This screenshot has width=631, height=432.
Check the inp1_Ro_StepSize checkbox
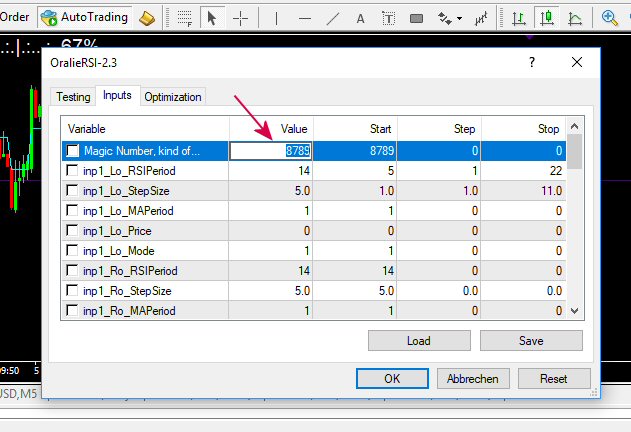pos(72,290)
